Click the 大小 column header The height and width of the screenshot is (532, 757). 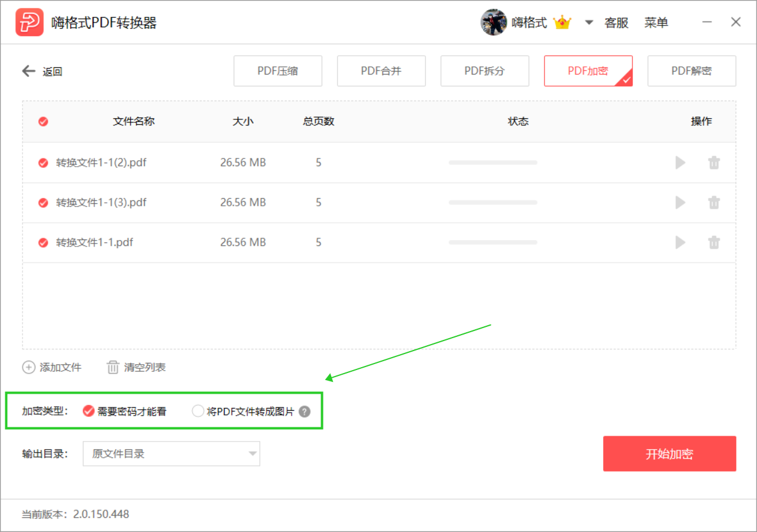pyautogui.click(x=243, y=121)
